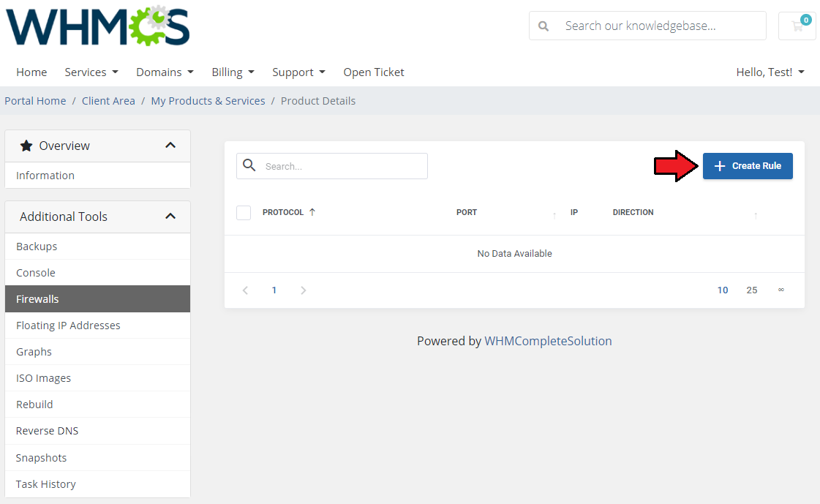Sort by Port column arrow
820x504 pixels.
click(x=554, y=215)
